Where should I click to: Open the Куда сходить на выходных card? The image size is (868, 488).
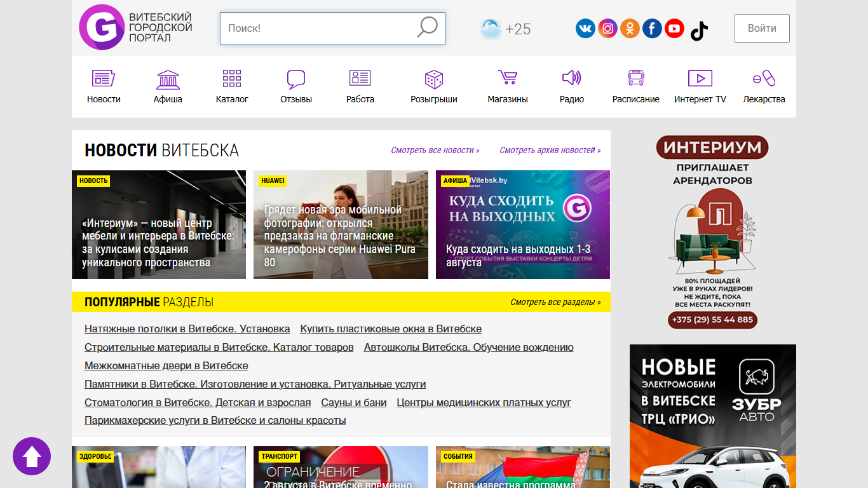point(523,224)
